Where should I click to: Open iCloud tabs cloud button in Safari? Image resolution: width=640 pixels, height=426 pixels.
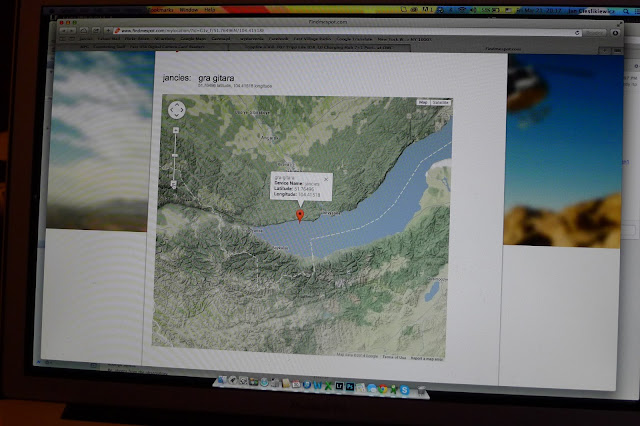coord(84,31)
